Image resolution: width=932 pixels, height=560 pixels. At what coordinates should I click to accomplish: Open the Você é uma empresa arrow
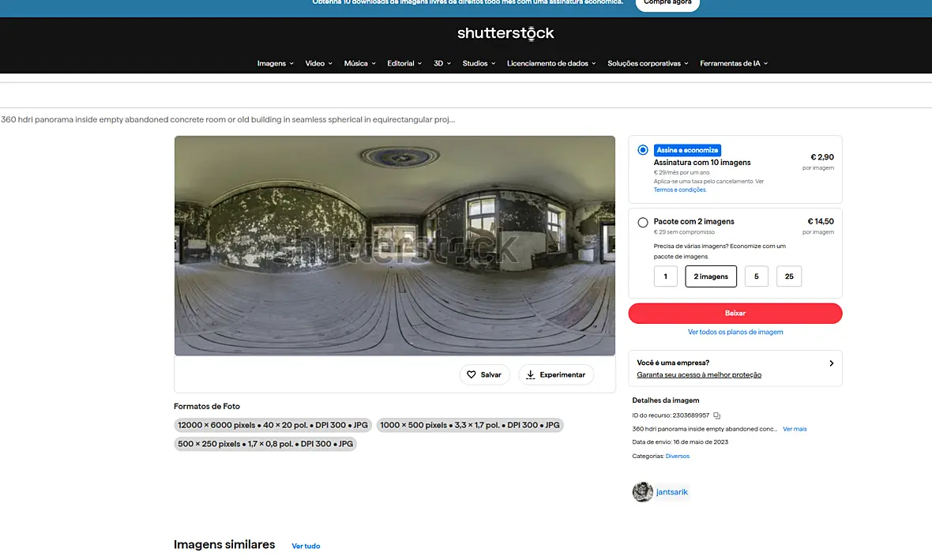831,363
